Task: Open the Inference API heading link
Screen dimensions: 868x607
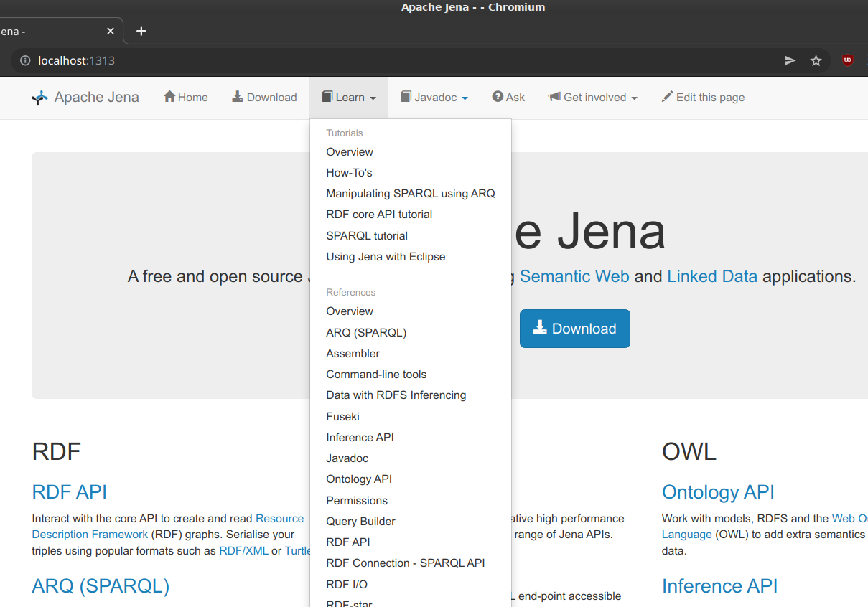Action: (x=719, y=586)
